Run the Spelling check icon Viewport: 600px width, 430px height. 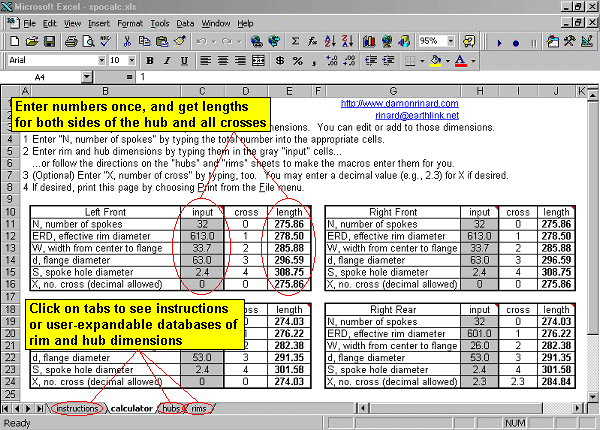point(106,41)
